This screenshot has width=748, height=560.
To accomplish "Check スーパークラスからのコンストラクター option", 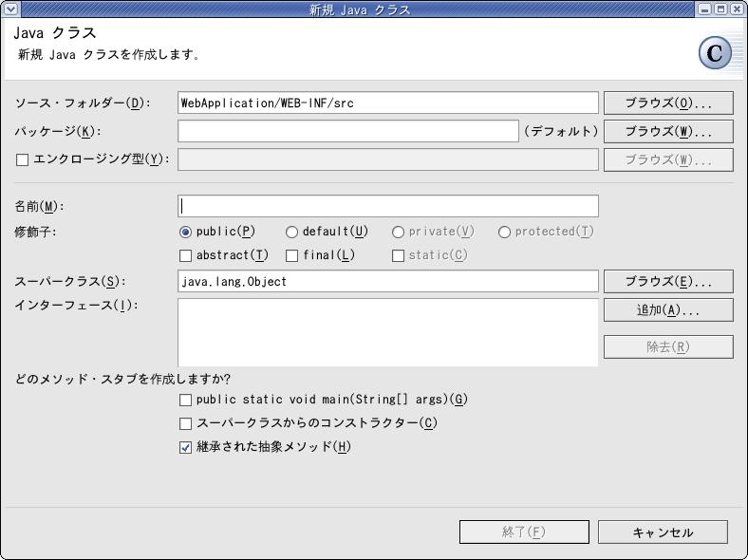I will [185, 423].
